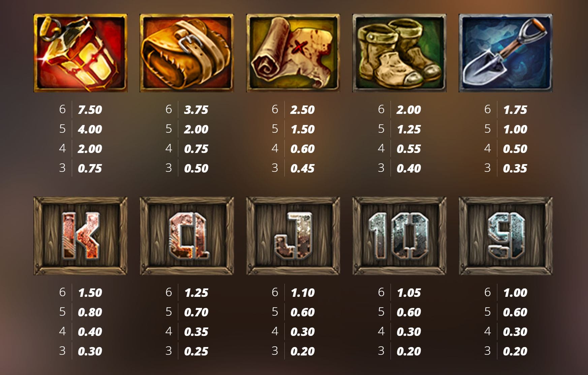The width and height of the screenshot is (588, 375).
Task: Click the 10 card symbol crate
Action: [399, 236]
